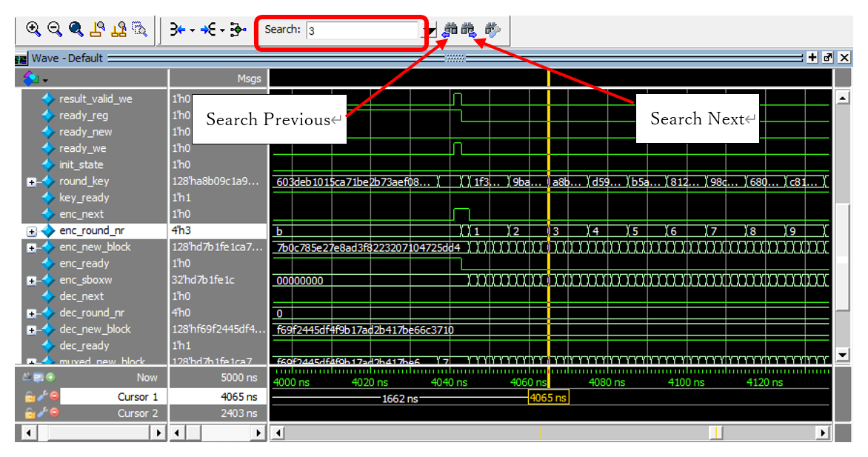Click the Search Previous binoculars icon
Screen dimensions: 868x457
(x=450, y=30)
